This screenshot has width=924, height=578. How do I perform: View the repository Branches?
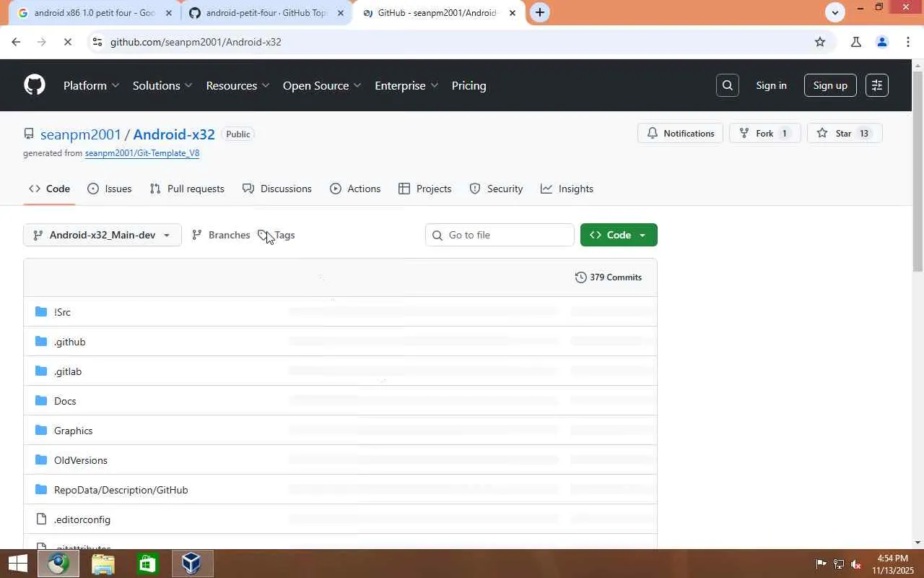[x=220, y=235]
